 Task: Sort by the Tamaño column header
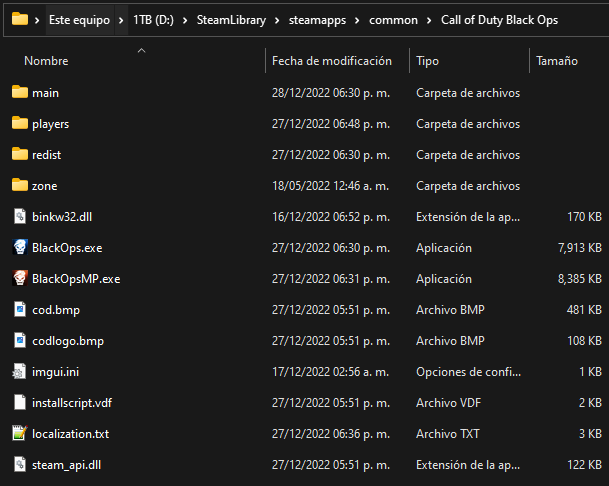[557, 61]
